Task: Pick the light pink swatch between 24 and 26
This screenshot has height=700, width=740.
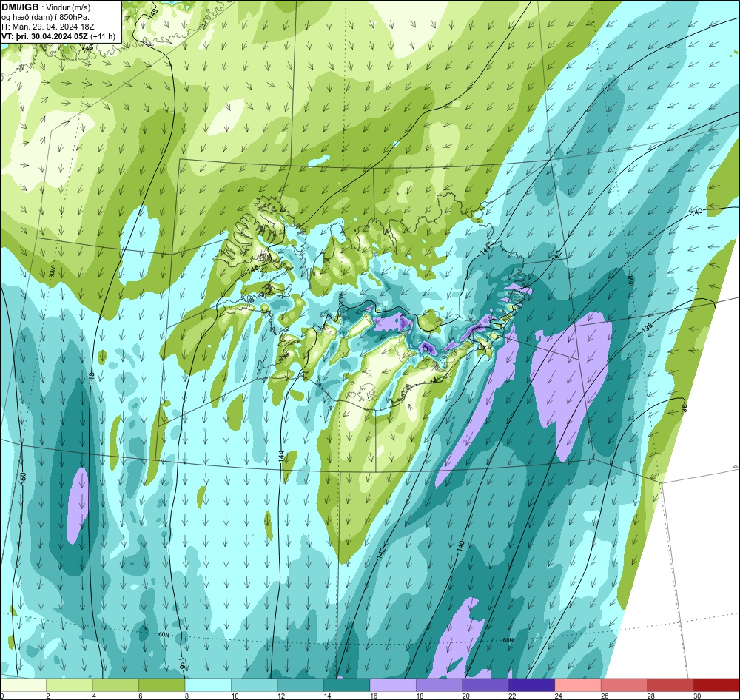Action: pos(578,684)
